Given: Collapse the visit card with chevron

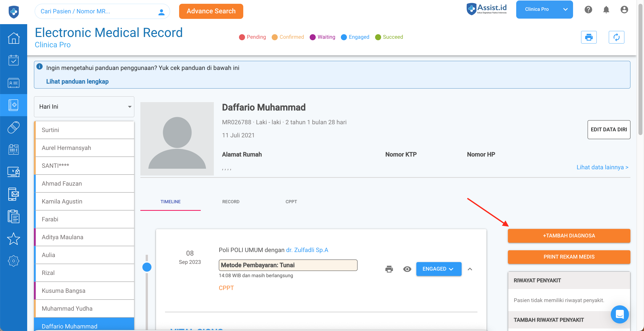Looking at the screenshot, I should [x=470, y=269].
